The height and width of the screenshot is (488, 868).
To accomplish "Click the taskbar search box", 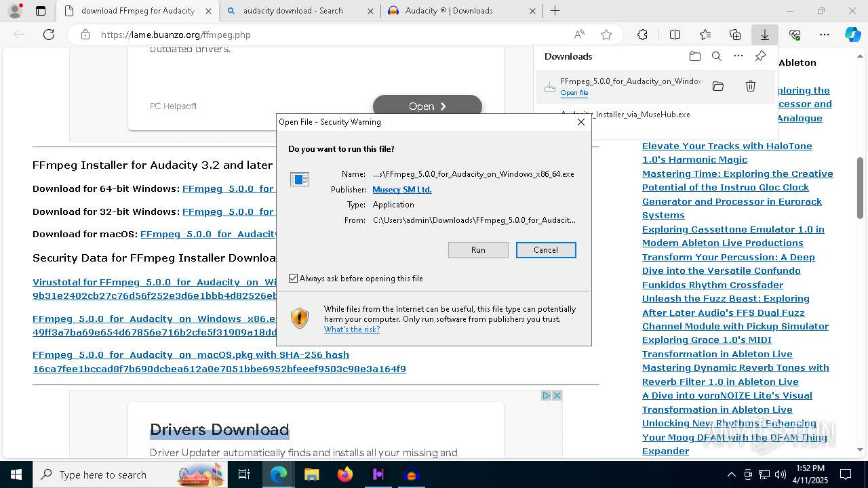I will click(131, 474).
